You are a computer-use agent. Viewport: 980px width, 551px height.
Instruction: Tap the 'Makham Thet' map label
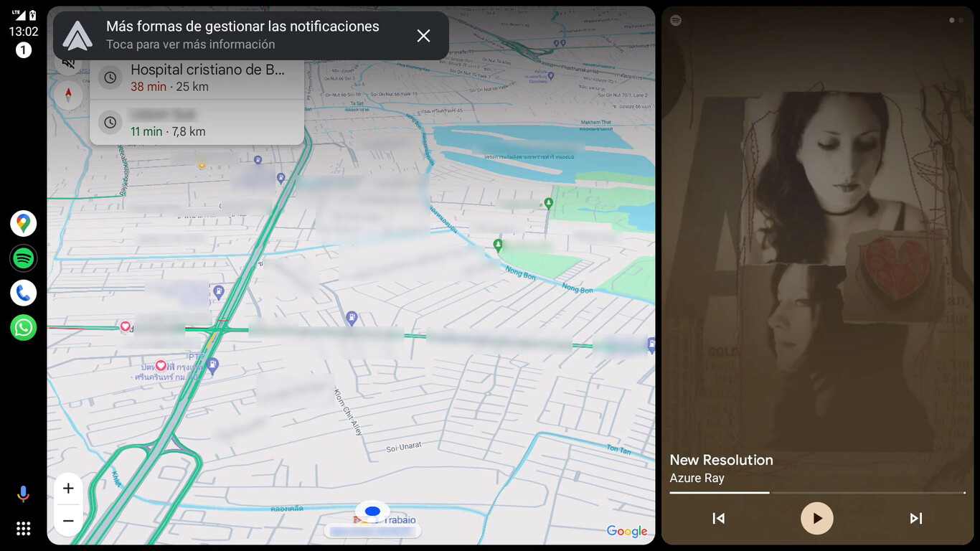[595, 123]
